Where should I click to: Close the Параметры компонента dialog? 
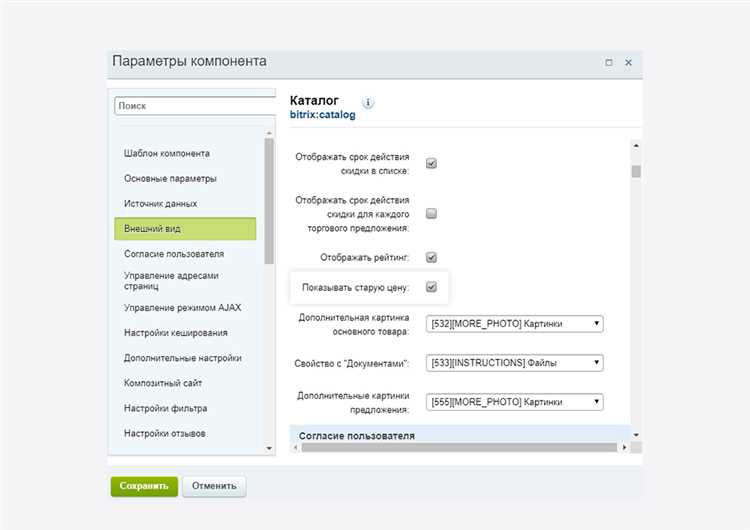click(x=629, y=63)
